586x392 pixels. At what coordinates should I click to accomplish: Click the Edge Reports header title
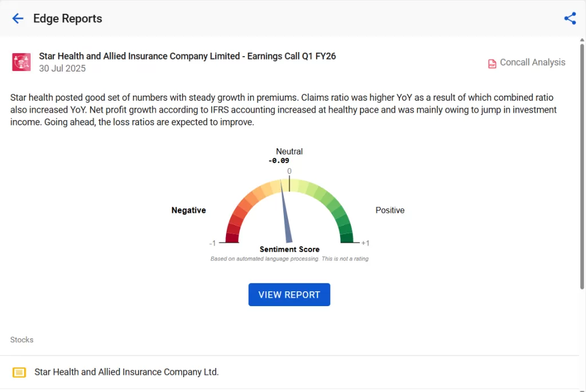pyautogui.click(x=68, y=18)
